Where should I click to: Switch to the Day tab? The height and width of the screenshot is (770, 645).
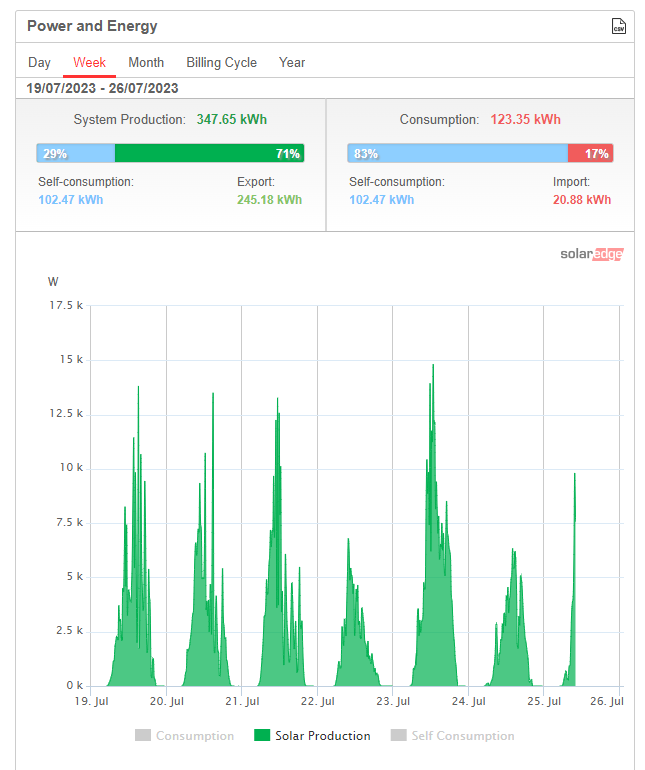pos(39,63)
